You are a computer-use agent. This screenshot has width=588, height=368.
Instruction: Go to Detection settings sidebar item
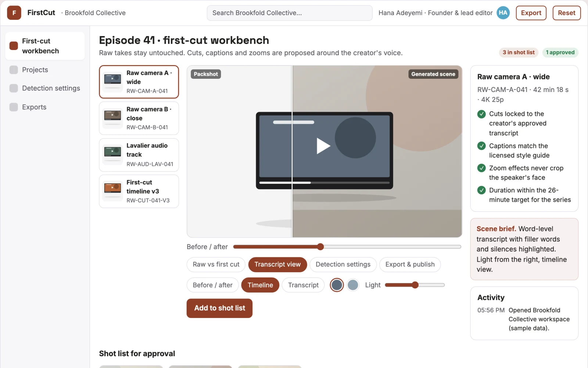[45, 88]
